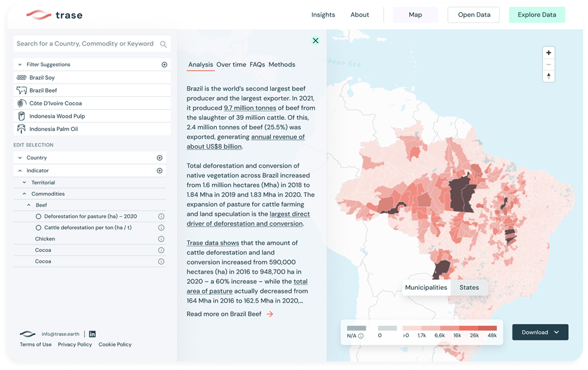588x370 pixels.
Task: Open largest direct driver of deforestation link
Action: [x=248, y=219]
